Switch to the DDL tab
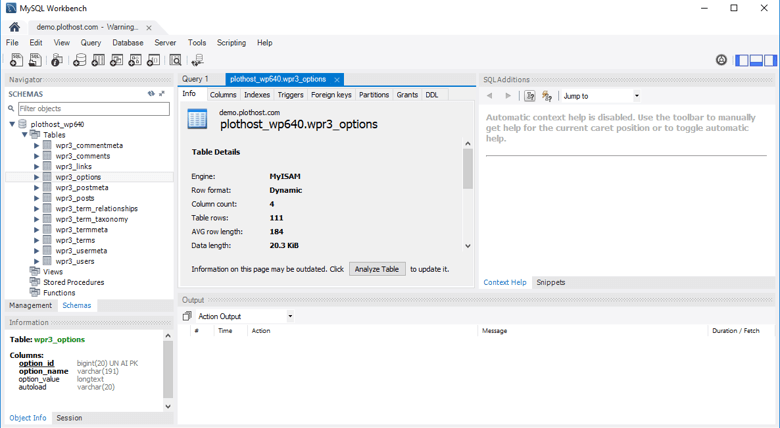Screen dimensions: 780x428 click(432, 95)
